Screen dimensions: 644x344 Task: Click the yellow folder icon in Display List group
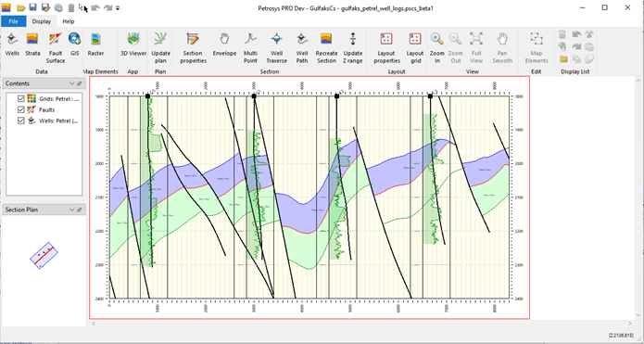(563, 59)
